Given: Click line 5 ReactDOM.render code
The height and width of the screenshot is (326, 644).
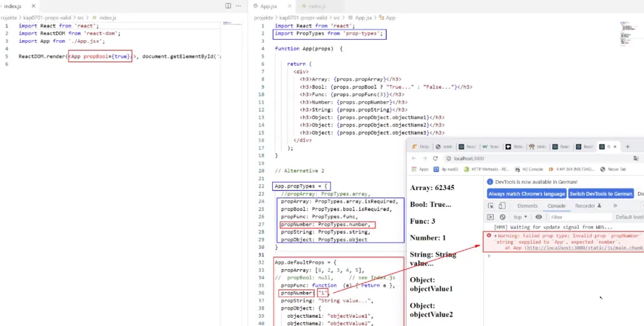Looking at the screenshot, I should [x=120, y=57].
